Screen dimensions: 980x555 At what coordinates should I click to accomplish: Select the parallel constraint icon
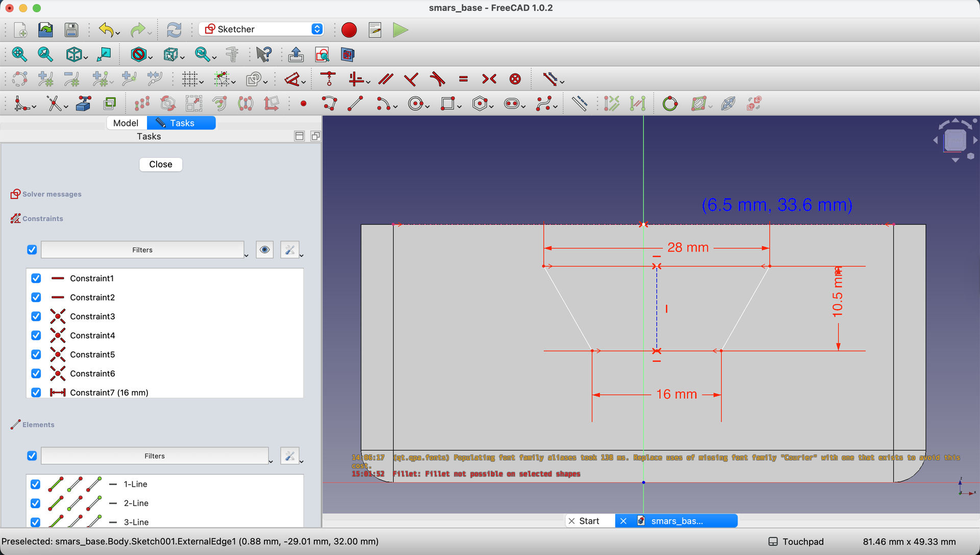[386, 79]
